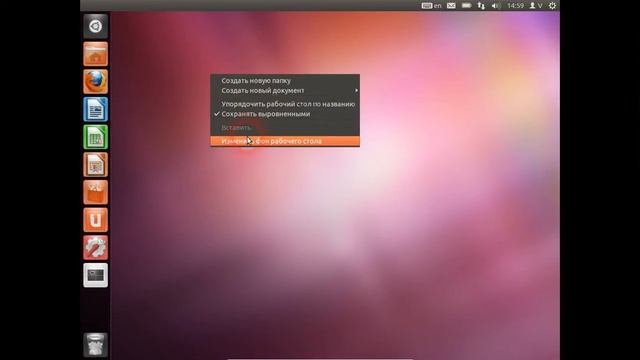
Task: Open the network connections indicator
Action: 481,6
